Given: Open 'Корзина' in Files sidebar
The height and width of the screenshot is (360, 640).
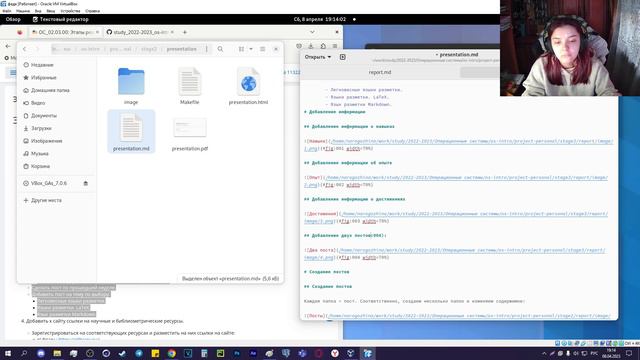Looking at the screenshot, I should pos(40,166).
